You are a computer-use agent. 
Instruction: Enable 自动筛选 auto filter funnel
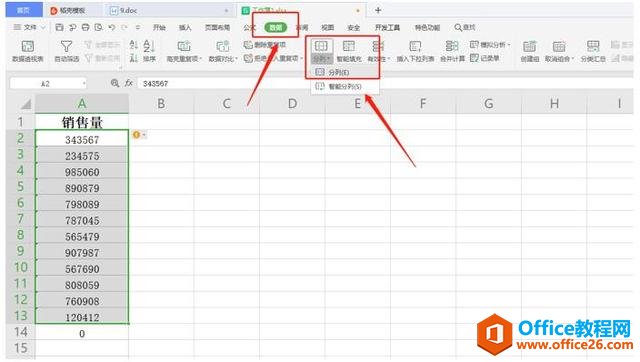[x=67, y=51]
